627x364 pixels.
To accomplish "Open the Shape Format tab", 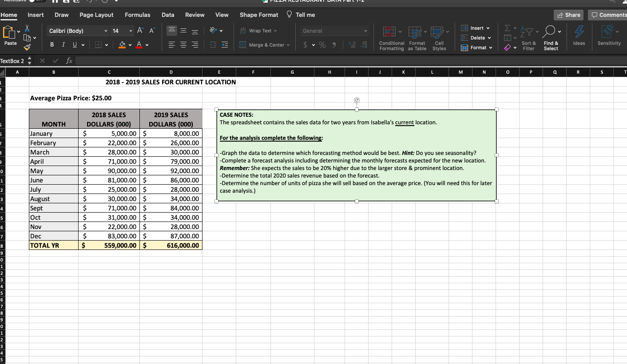I will coord(259,15).
